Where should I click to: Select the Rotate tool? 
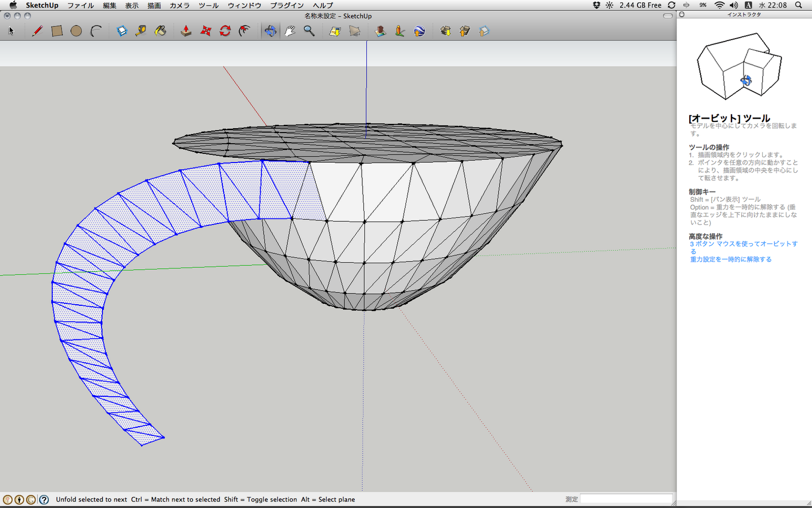[x=225, y=31]
